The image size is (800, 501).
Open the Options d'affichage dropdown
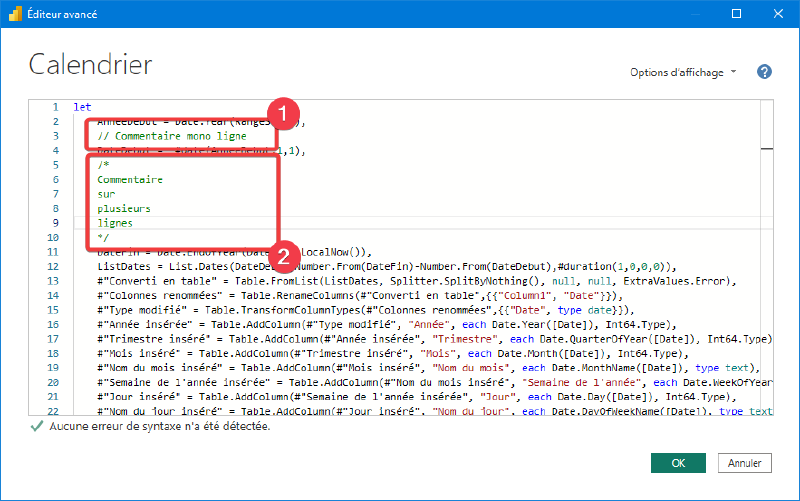point(683,72)
